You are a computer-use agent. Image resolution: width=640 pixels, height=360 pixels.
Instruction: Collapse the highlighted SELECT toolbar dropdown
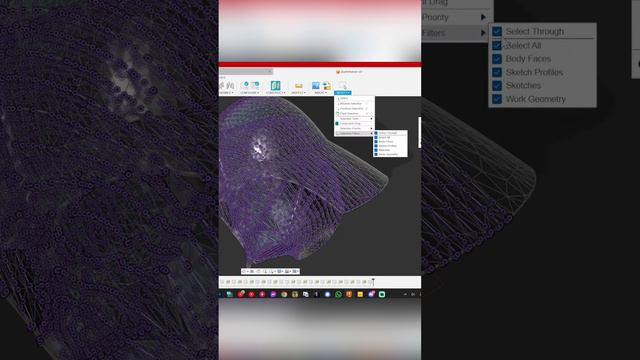point(343,93)
